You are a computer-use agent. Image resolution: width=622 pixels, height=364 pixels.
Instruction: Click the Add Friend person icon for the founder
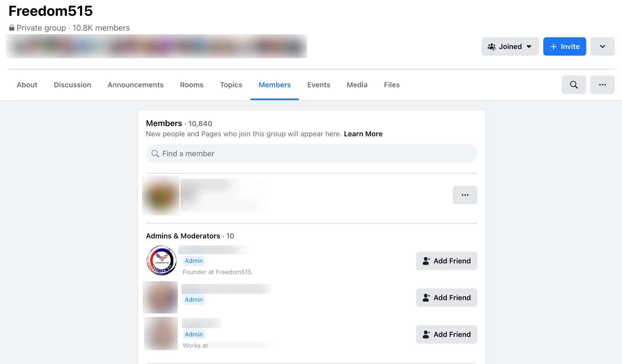click(x=426, y=261)
